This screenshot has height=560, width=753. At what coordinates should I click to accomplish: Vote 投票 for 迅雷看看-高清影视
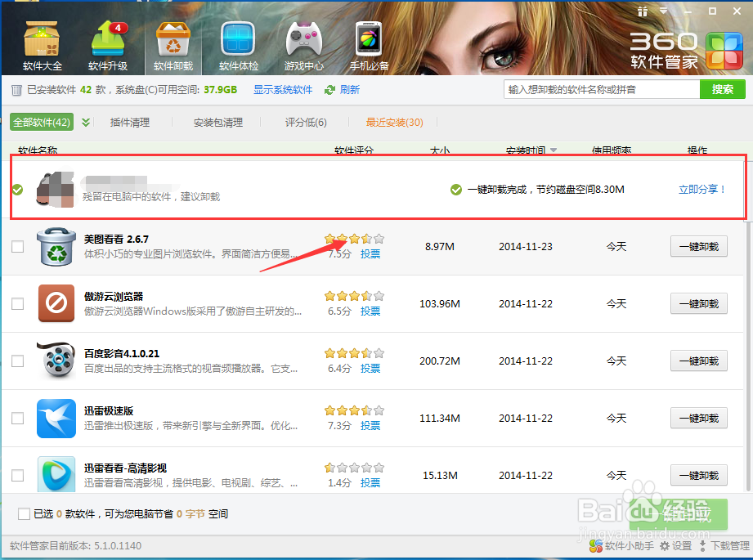370,482
